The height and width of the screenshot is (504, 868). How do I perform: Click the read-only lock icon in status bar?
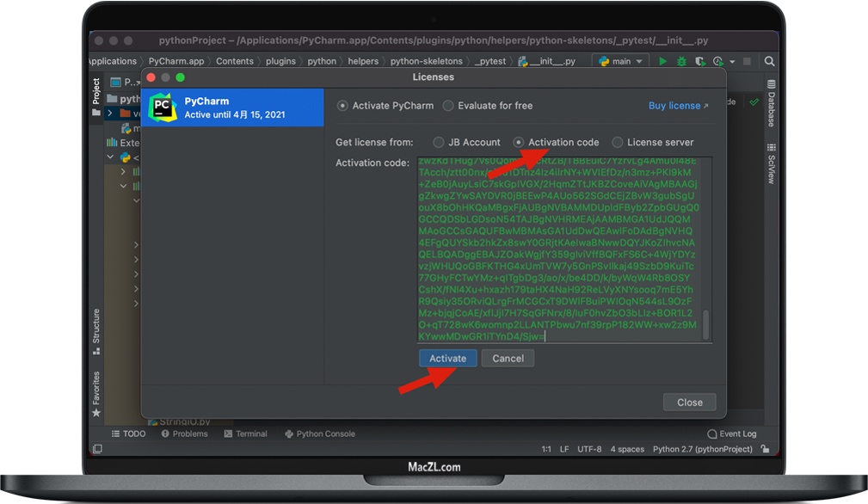tap(765, 449)
